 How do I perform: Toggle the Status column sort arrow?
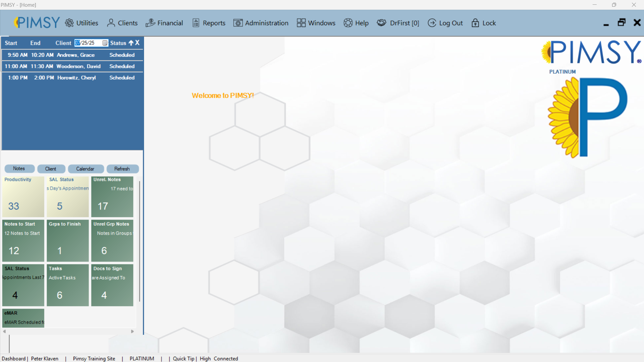(x=131, y=43)
